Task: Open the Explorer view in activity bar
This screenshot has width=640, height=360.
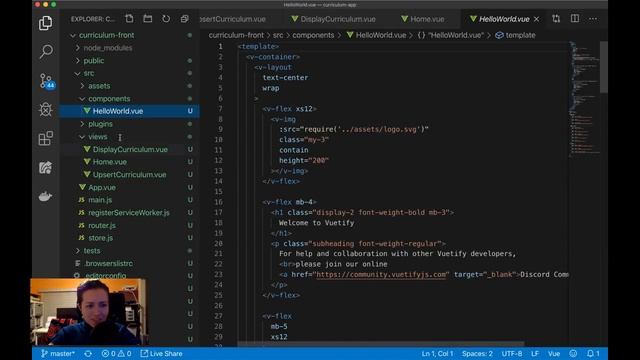Action: (45, 23)
